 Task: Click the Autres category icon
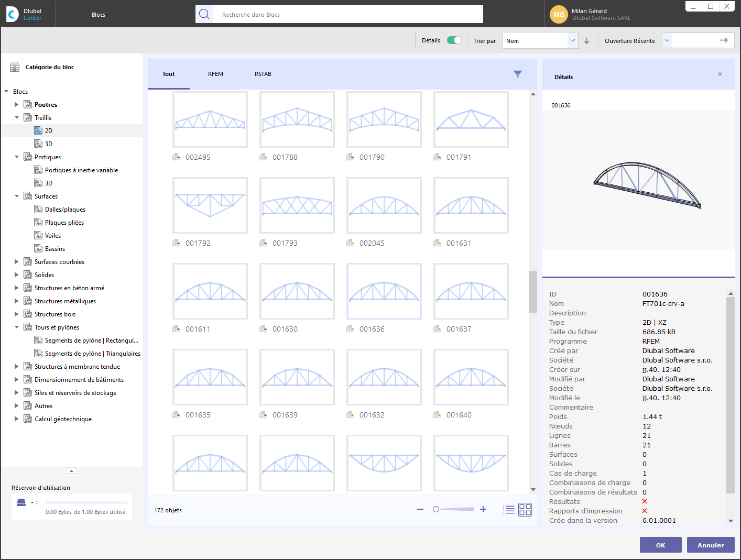(28, 406)
